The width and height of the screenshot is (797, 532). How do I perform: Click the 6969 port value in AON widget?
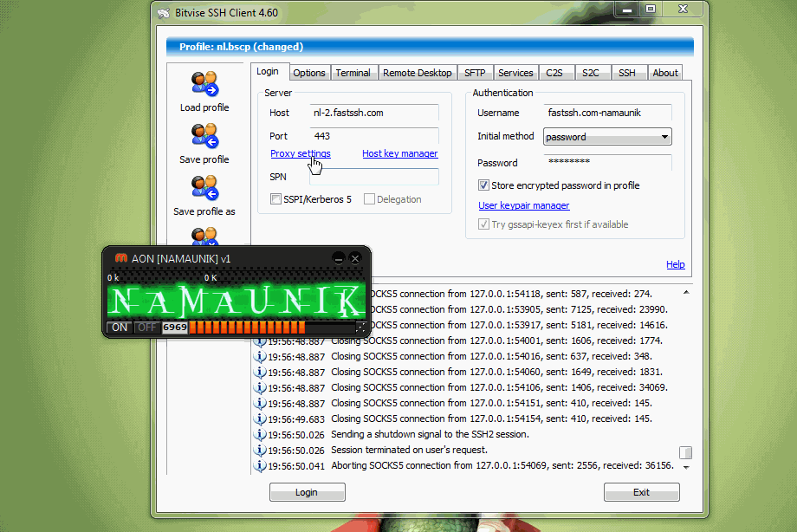click(x=175, y=327)
